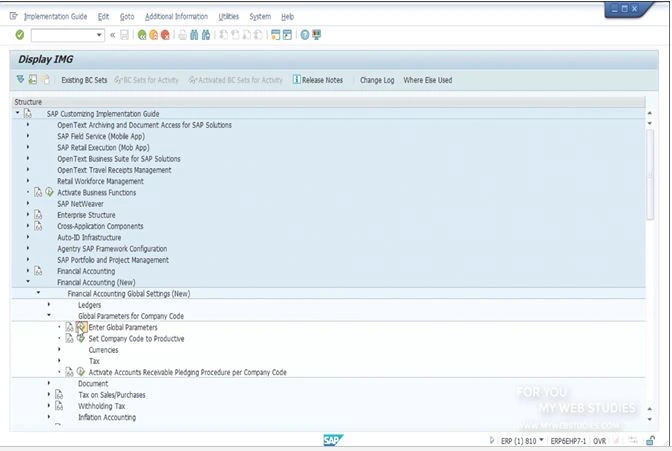Click the tree scroll up arrow
This screenshot has width=672, height=451.
coord(650,113)
